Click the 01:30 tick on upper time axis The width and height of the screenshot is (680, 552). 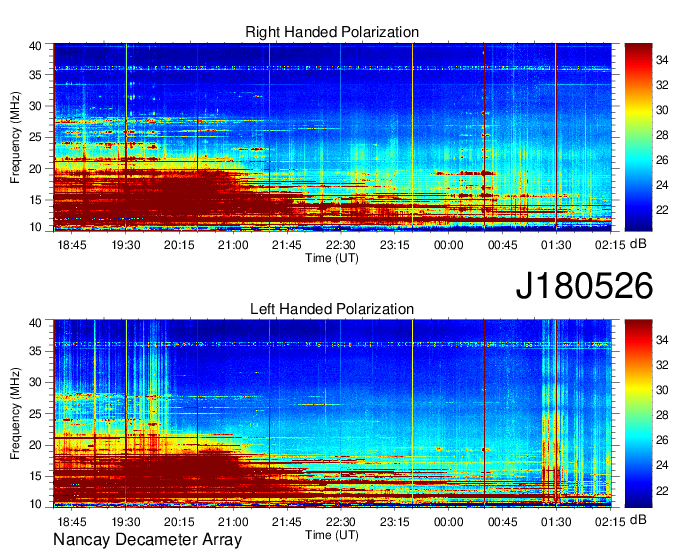pyautogui.click(x=556, y=245)
